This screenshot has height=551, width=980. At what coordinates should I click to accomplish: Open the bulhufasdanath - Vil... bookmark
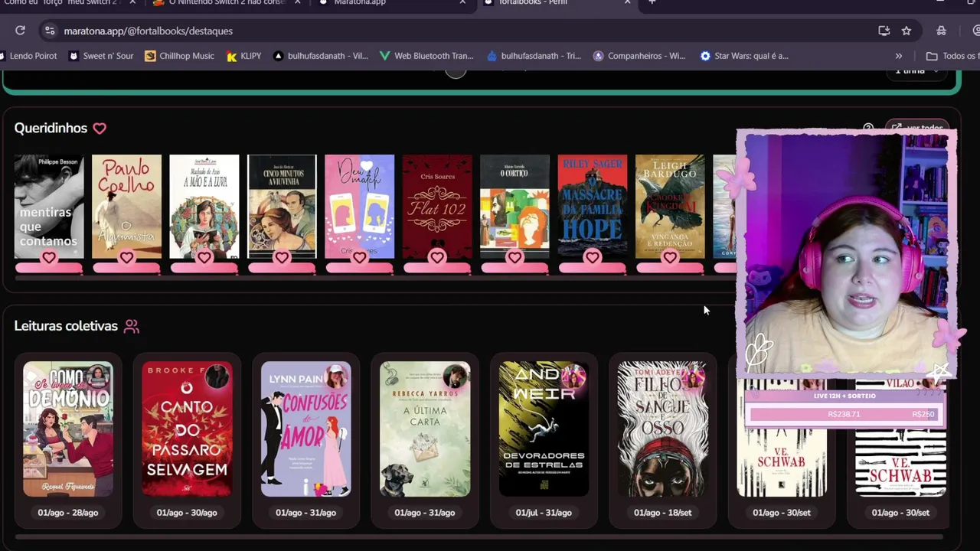coord(321,56)
